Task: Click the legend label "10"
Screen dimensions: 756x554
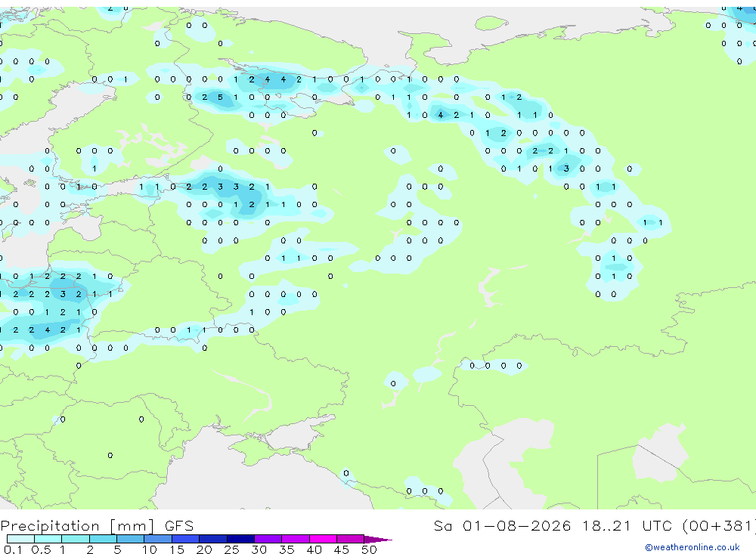Action: pyautogui.click(x=150, y=549)
